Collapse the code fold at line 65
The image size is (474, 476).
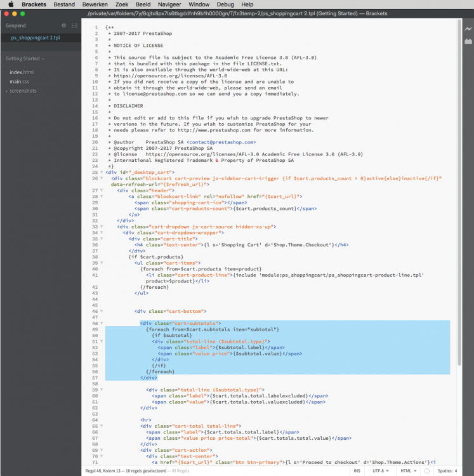(102, 426)
